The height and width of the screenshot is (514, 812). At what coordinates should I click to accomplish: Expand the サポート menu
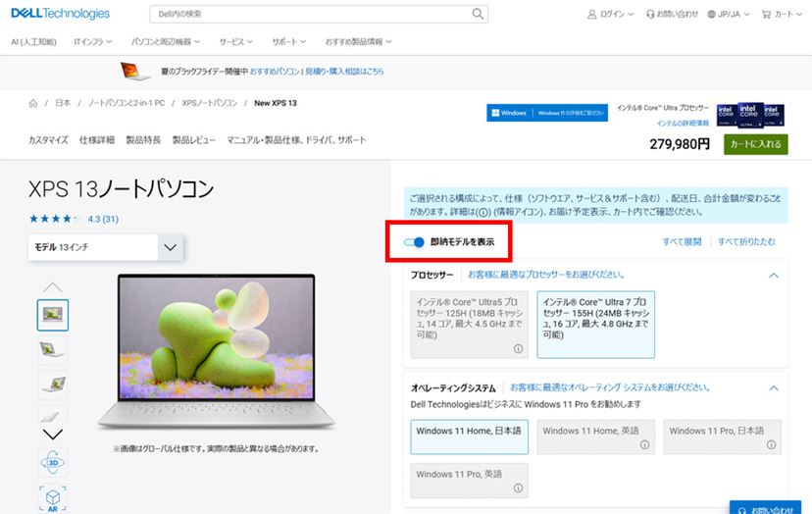tap(289, 41)
